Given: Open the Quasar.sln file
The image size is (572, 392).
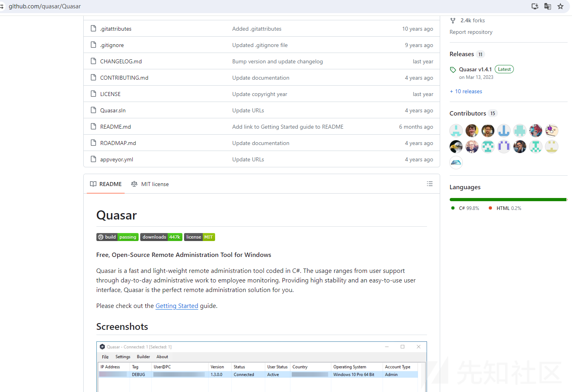Looking at the screenshot, I should [x=113, y=110].
